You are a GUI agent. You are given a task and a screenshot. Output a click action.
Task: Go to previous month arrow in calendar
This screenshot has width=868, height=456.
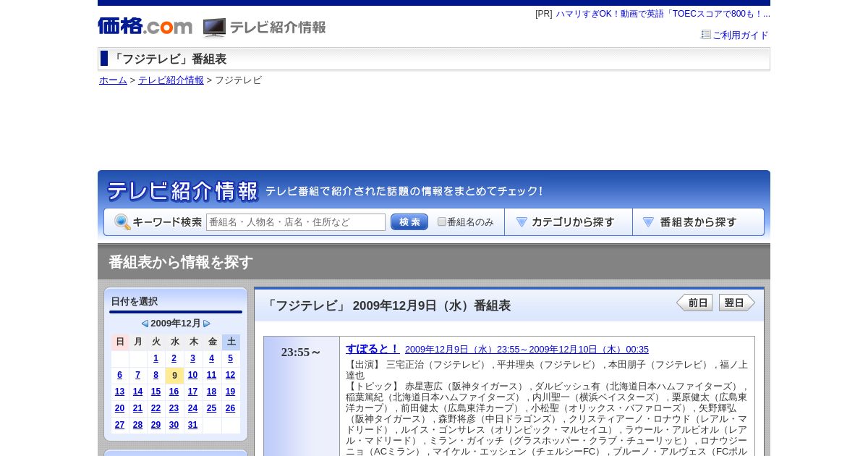coord(145,324)
